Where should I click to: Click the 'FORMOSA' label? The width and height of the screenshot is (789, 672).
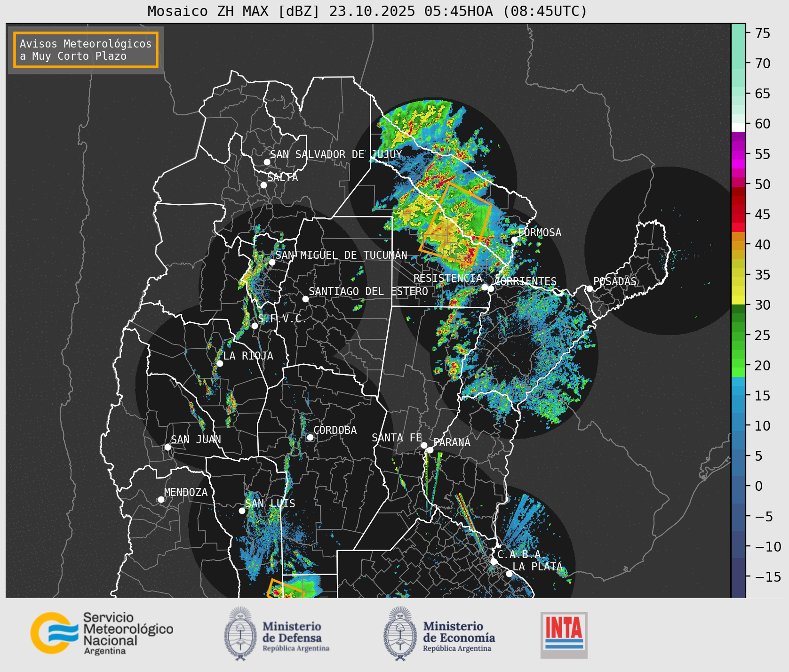(540, 232)
